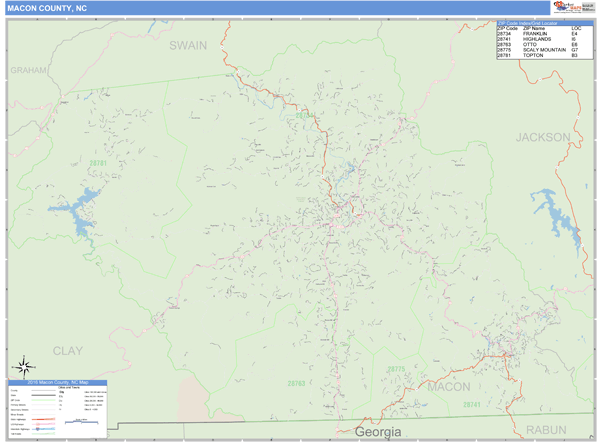Click the green 28781 ZIP label on map
Viewport: 600px width, 443px height.
point(97,162)
